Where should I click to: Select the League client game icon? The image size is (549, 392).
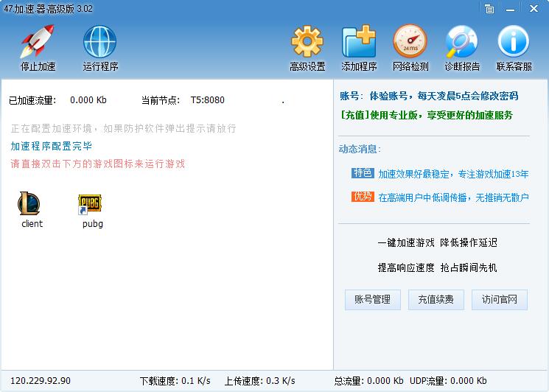[29, 203]
